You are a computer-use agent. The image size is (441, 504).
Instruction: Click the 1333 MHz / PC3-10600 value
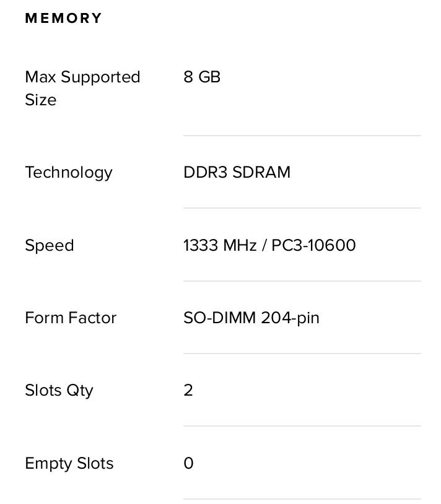269,245
